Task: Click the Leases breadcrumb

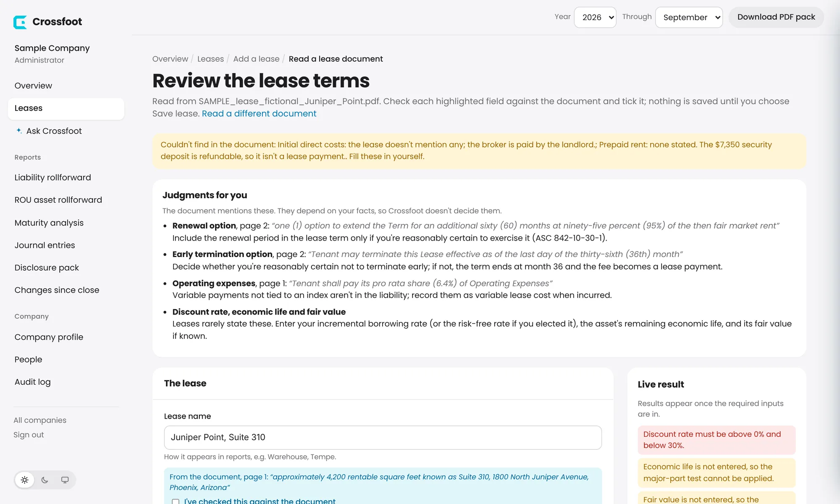Action: coord(210,59)
